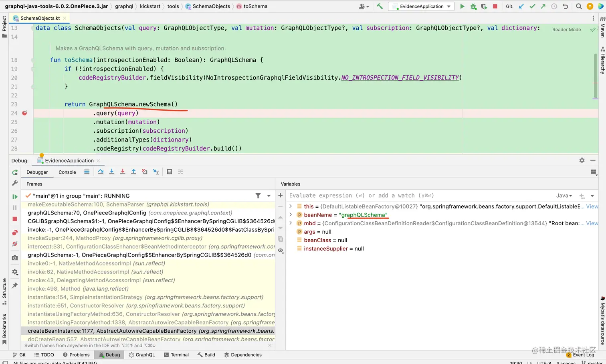
Task: Click Force Step Into red arrow
Action: pos(123,172)
